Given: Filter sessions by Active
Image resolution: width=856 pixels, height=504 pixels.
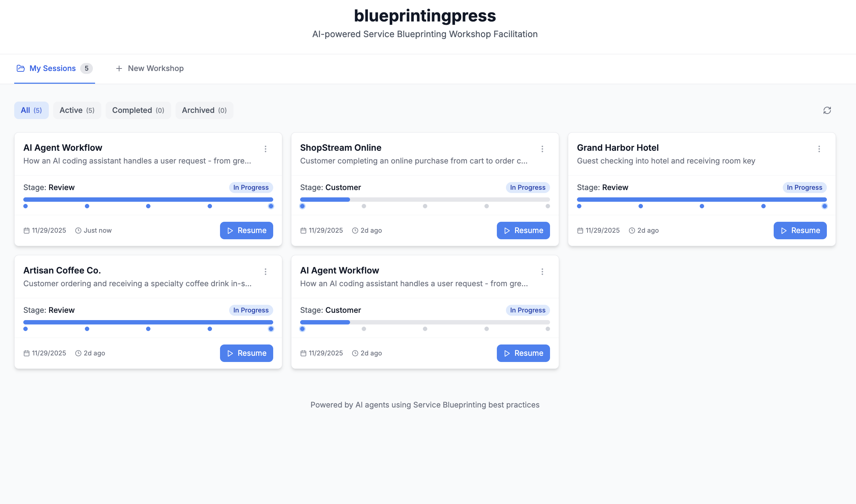Looking at the screenshot, I should coord(77,110).
